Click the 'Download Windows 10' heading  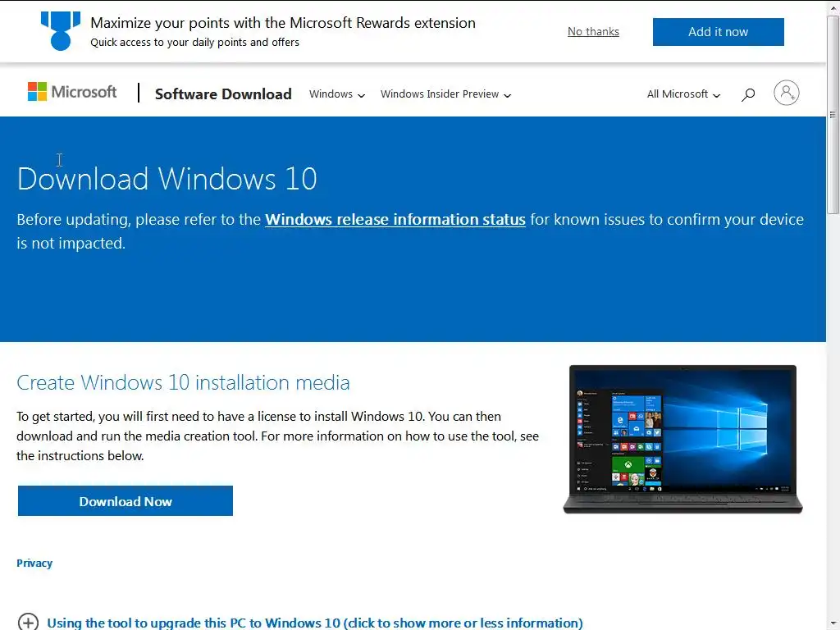[x=167, y=179]
